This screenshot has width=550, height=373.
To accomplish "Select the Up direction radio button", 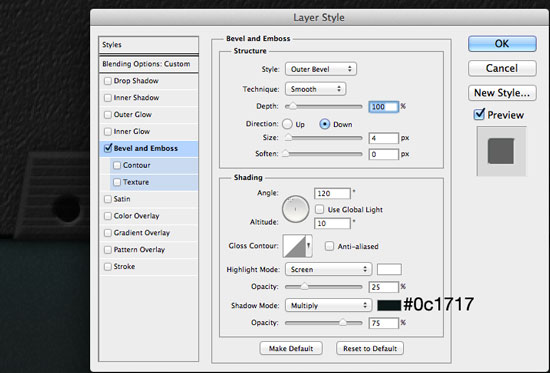I will coord(287,124).
